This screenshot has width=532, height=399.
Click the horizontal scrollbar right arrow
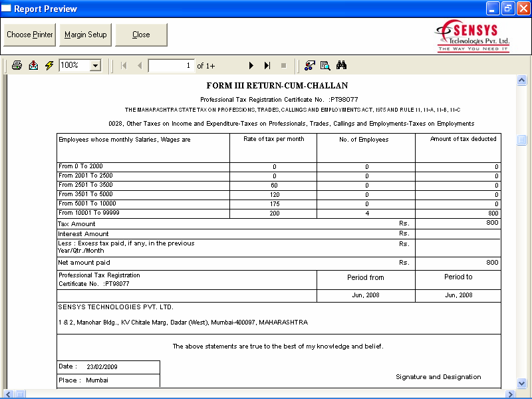[509, 394]
